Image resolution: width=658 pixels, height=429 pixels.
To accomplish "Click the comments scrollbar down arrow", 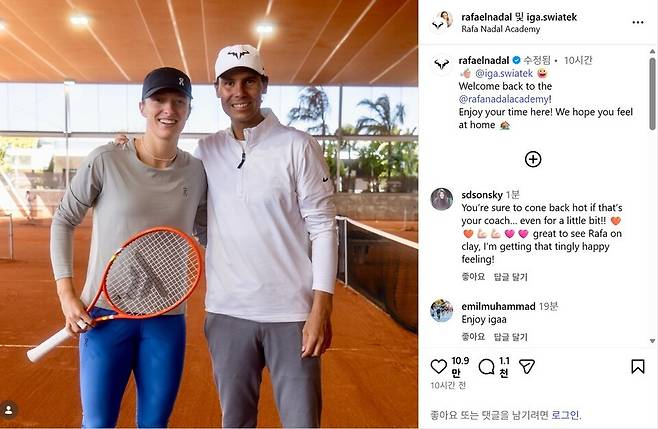I will coord(652,341).
